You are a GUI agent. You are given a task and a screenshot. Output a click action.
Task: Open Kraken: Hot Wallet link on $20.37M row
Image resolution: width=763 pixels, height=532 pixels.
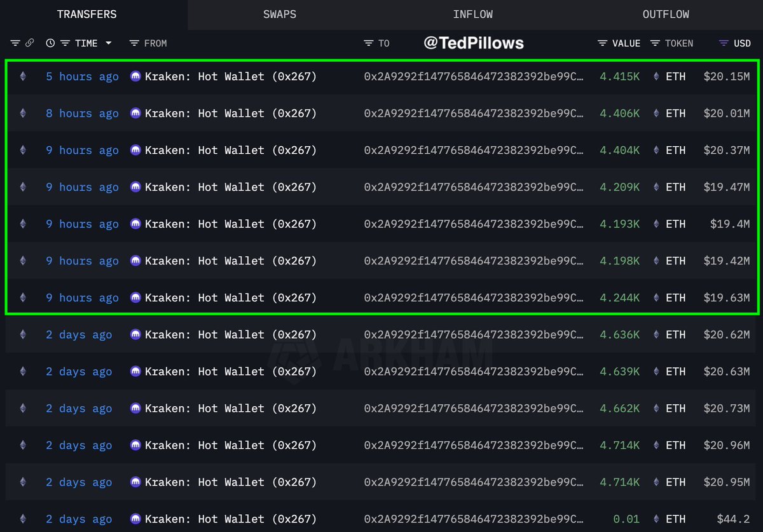[231, 150]
